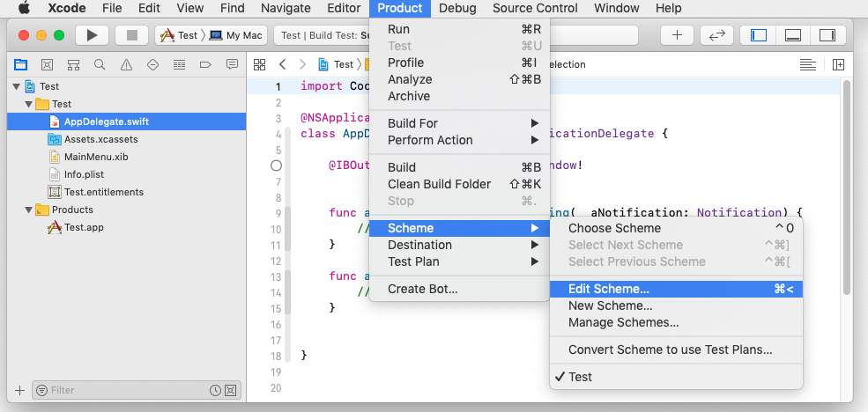868x412 pixels.
Task: Open the Source Control navigator icon
Action: (47, 64)
